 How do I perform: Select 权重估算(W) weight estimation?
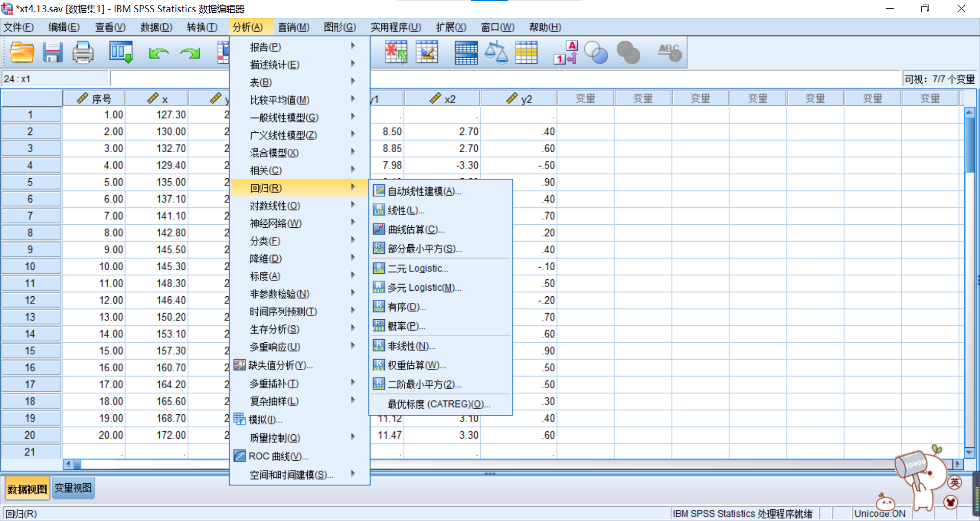pyautogui.click(x=440, y=365)
